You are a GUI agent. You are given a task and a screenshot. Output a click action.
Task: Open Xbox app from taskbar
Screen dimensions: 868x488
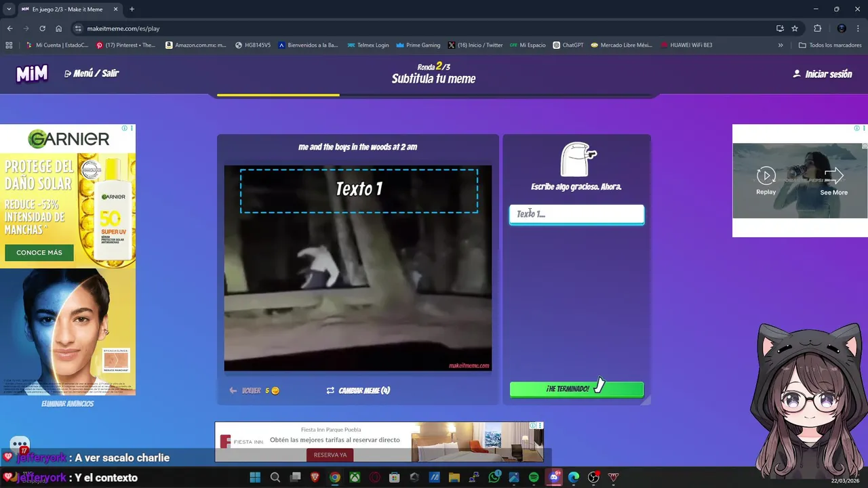tap(355, 477)
